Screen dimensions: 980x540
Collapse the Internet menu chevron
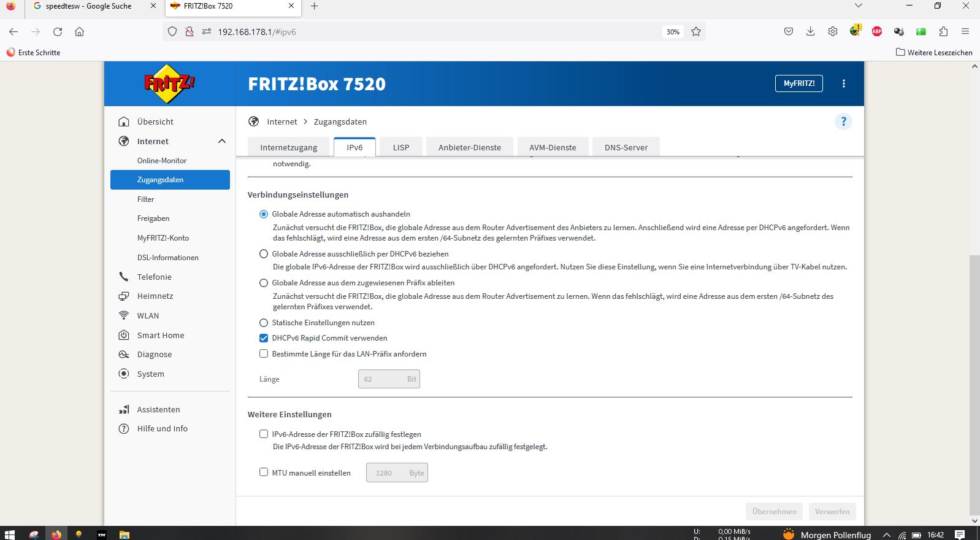click(222, 141)
